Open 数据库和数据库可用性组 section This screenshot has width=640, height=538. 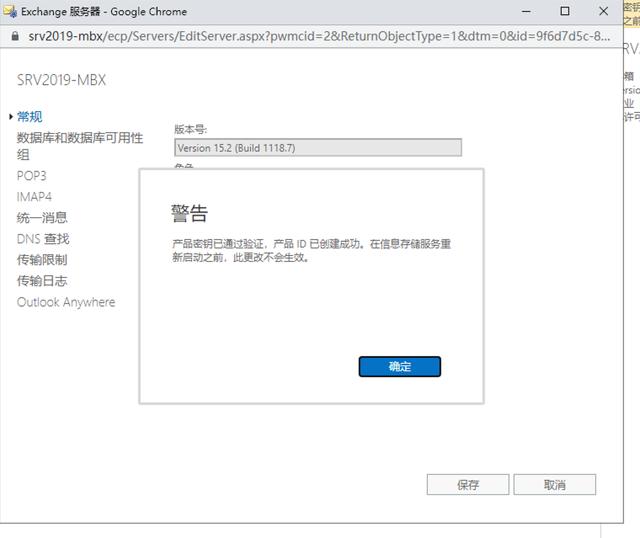coord(80,146)
